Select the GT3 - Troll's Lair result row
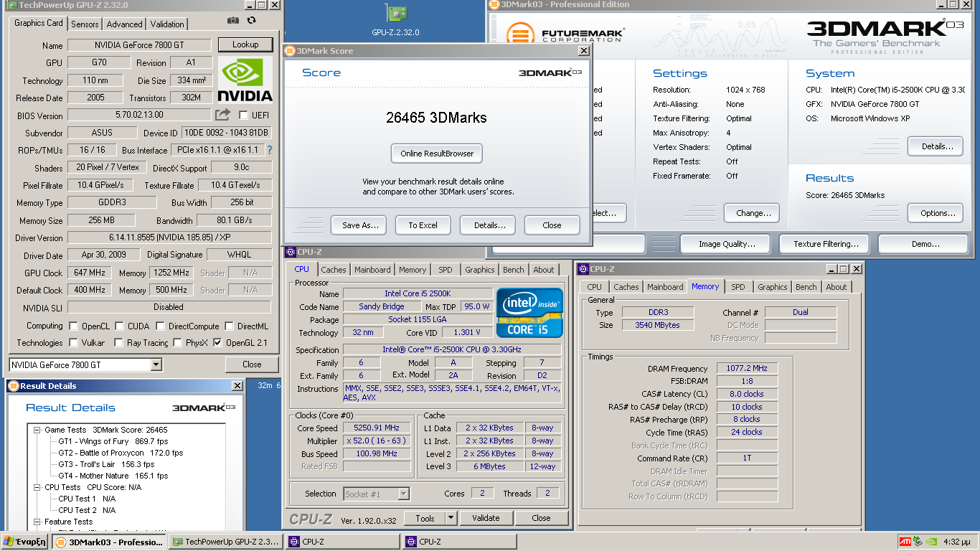The width and height of the screenshot is (980, 551). [x=106, y=464]
